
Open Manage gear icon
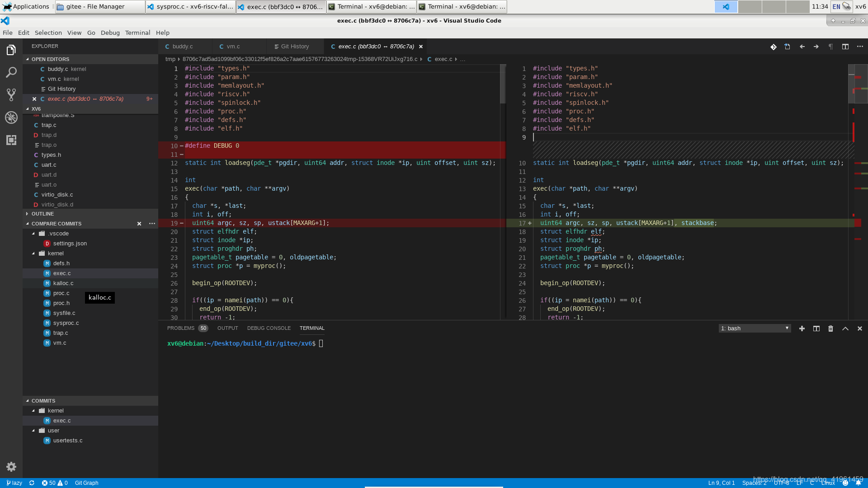tap(11, 467)
